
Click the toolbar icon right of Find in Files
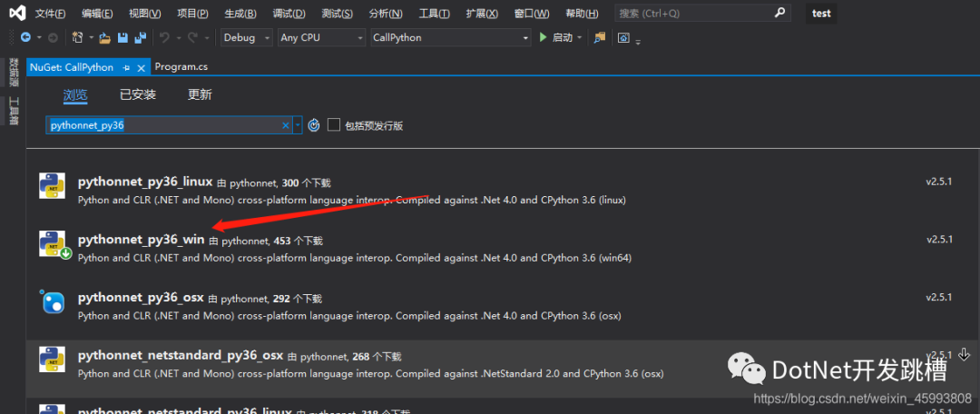[623, 38]
